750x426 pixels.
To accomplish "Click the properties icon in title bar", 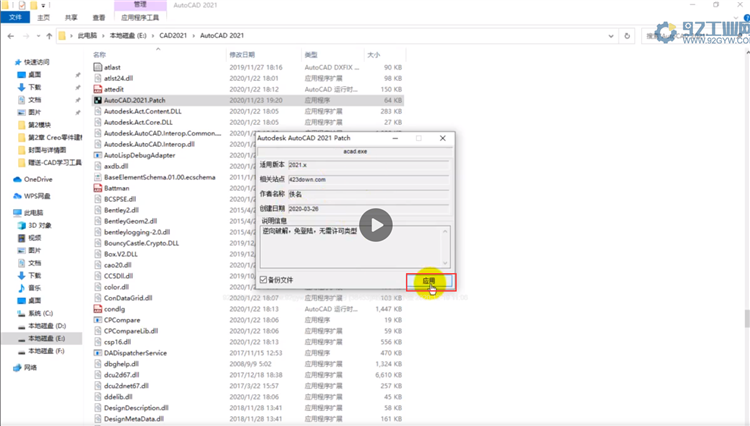I will pos(22,5).
